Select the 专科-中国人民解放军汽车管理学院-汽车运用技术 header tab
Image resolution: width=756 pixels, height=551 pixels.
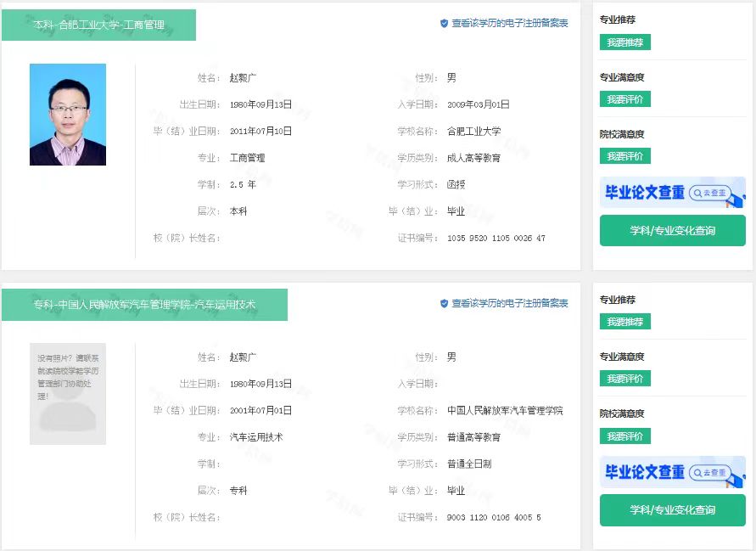[144, 305]
